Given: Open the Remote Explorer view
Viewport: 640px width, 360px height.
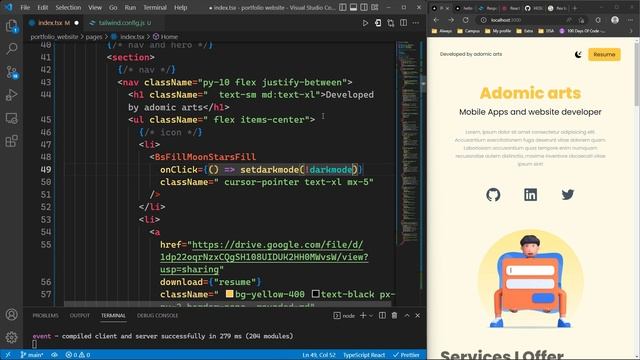Looking at the screenshot, I should 11,118.
